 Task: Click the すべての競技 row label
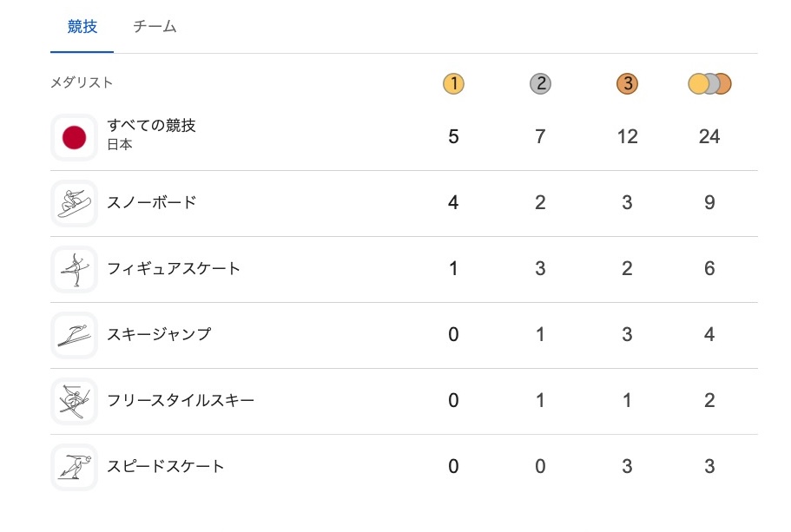pos(152,126)
